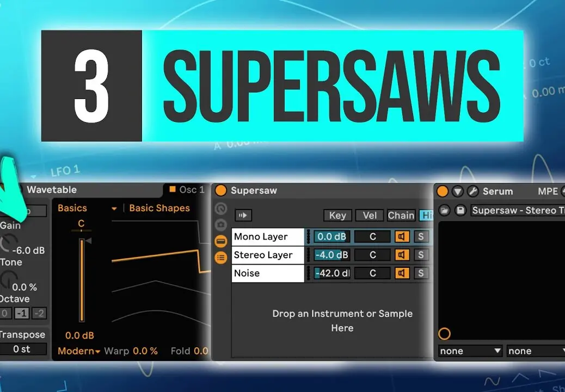Set the sub Octave to -1
The image size is (565, 392).
tap(22, 314)
